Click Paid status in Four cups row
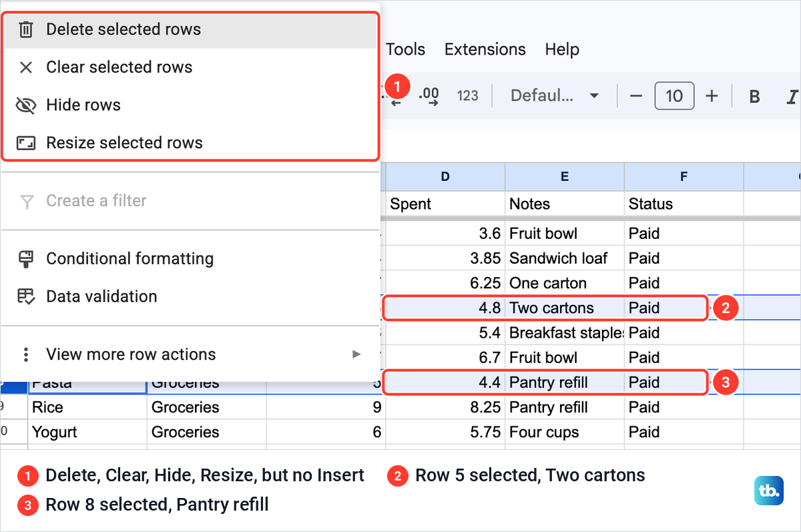Viewport: 801px width, 532px height. point(684,432)
